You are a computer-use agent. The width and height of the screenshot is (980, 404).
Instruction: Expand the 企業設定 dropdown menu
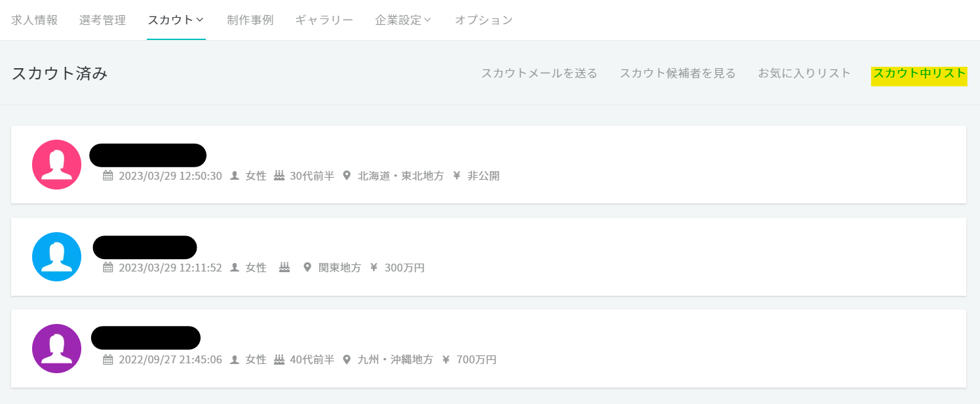tap(403, 20)
